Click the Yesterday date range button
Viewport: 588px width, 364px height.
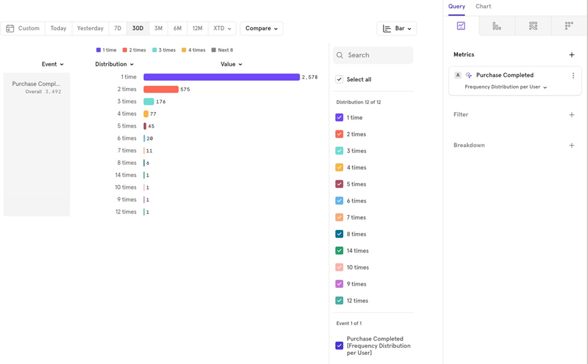tap(90, 29)
